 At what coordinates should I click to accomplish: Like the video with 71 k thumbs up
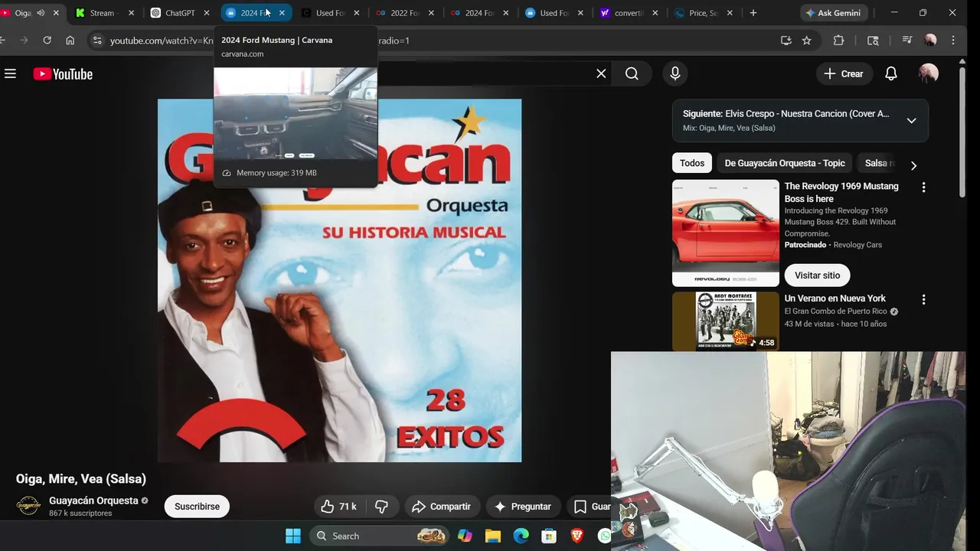tap(339, 507)
